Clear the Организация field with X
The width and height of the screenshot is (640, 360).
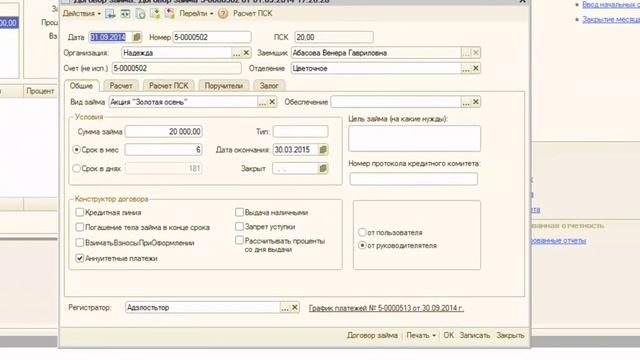(246, 53)
